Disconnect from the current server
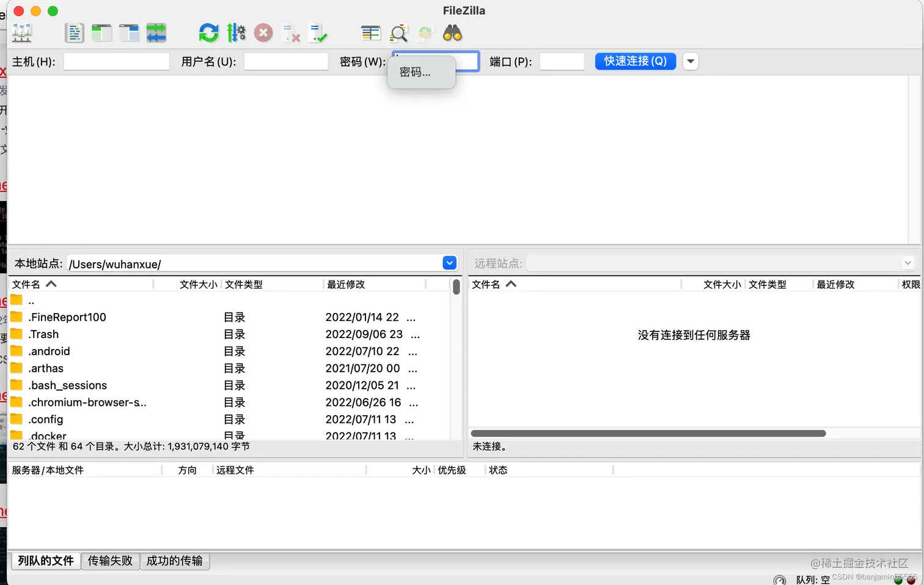This screenshot has height=585, width=924. click(x=291, y=33)
